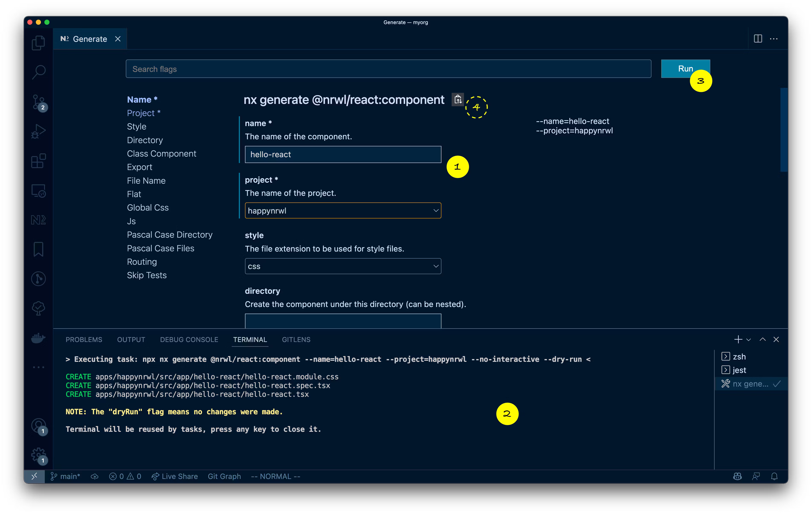Viewport: 812px width, 515px height.
Task: Open the style dropdown showing css
Action: tap(343, 266)
